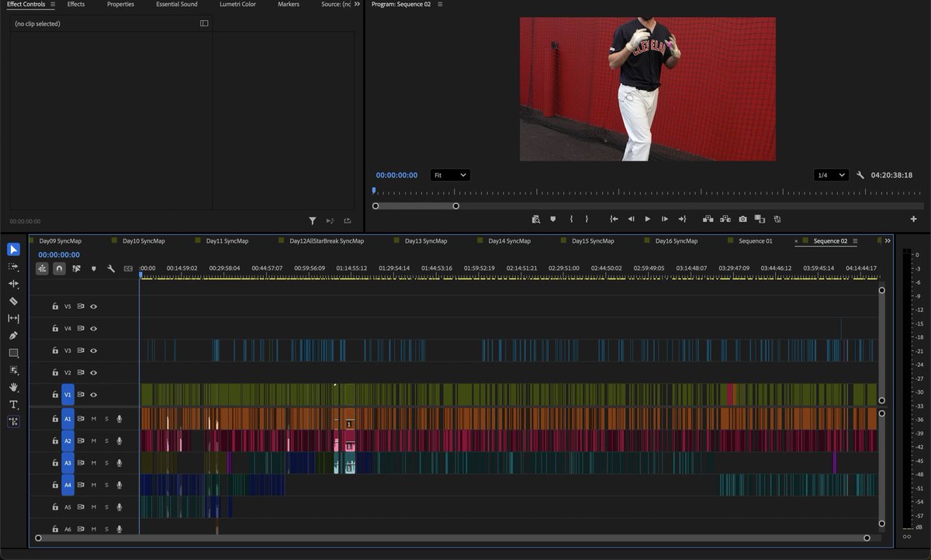Click Go to Out point button

click(682, 220)
